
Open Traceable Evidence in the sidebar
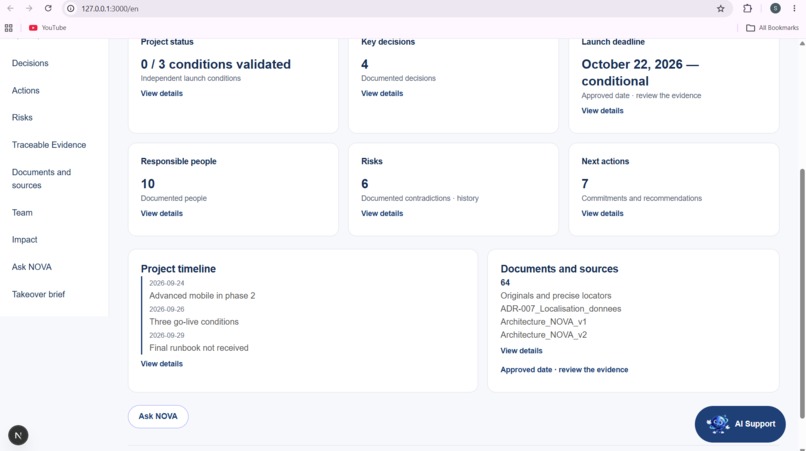coord(49,145)
